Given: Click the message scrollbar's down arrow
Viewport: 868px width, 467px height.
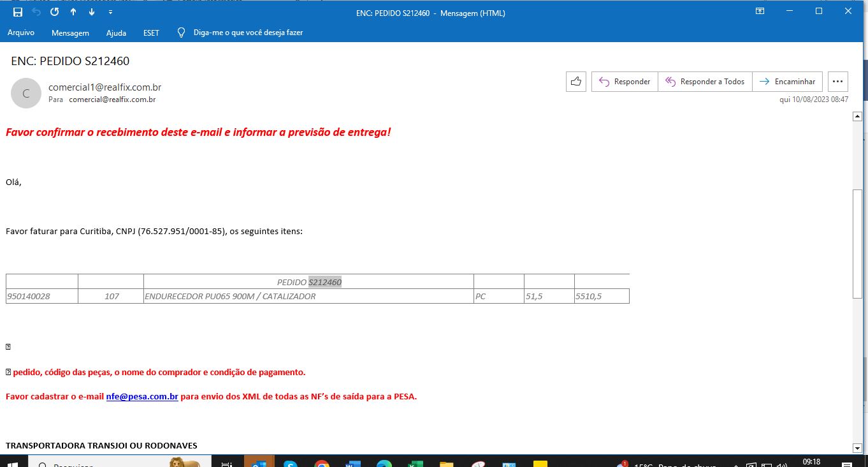Looking at the screenshot, I should 857,448.
